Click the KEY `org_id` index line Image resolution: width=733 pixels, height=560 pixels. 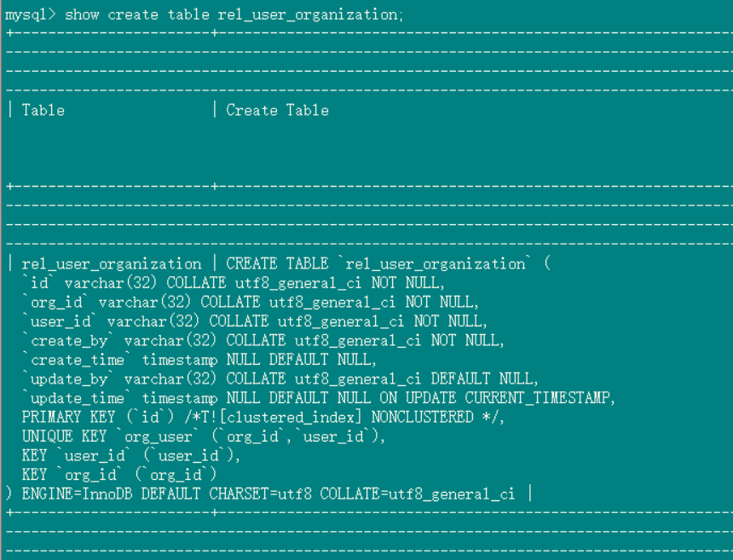click(119, 475)
